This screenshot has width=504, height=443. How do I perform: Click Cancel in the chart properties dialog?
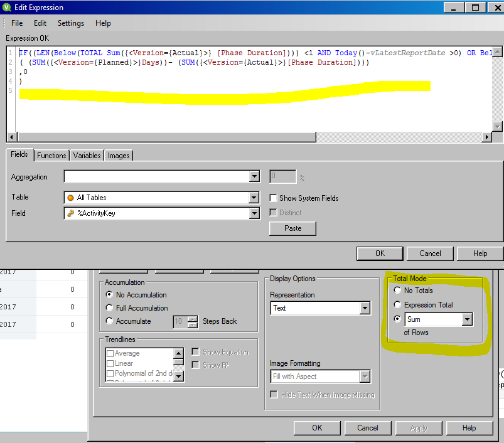coord(368,428)
